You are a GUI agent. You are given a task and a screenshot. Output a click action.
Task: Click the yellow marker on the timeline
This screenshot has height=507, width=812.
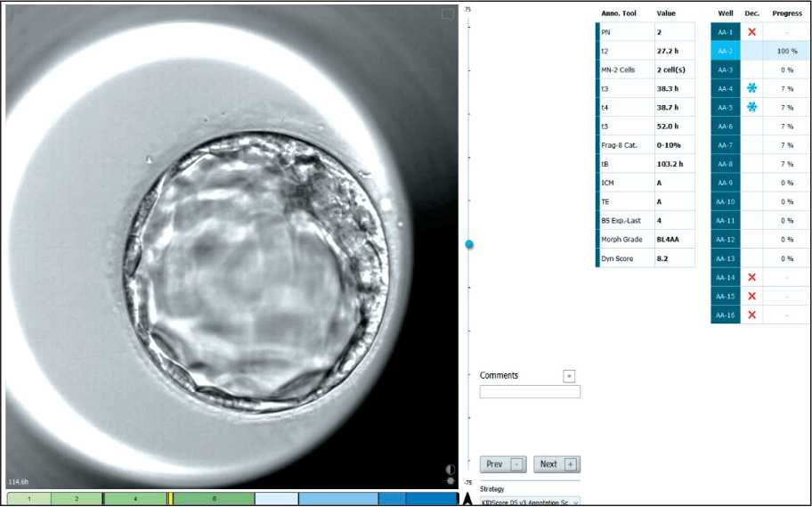(x=170, y=499)
